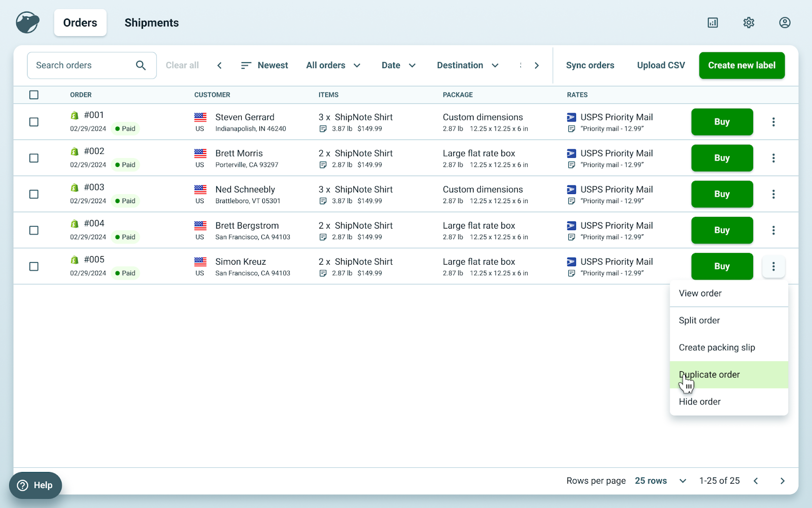Choose View order from context menu
812x508 pixels.
coord(729,293)
